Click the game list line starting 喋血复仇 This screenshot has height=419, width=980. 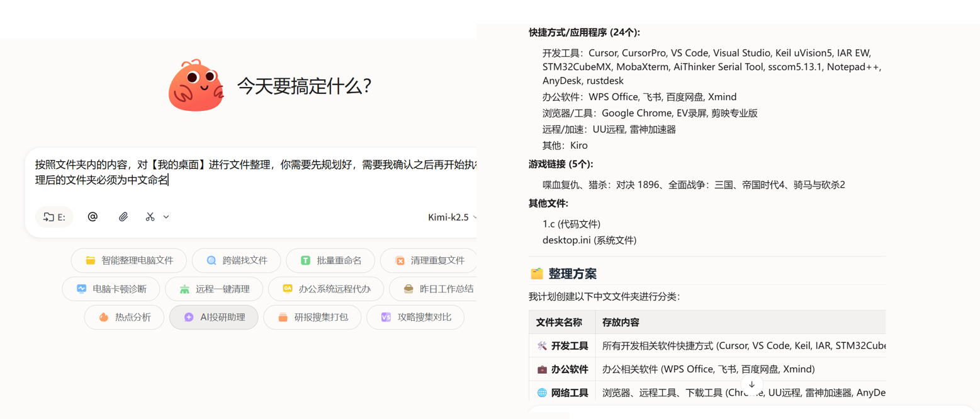pyautogui.click(x=694, y=185)
